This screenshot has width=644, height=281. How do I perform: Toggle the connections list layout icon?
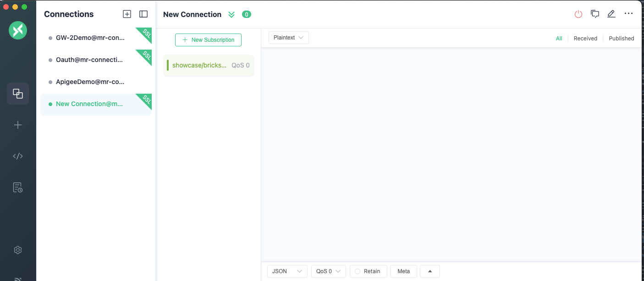click(143, 14)
